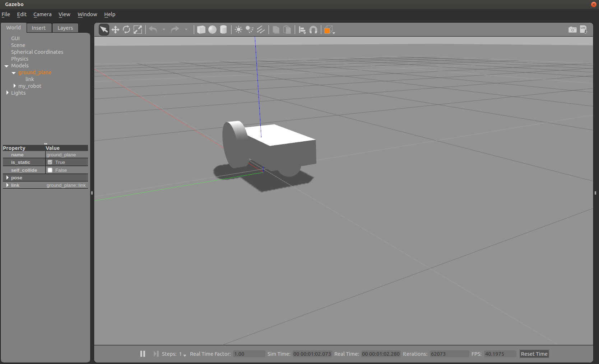Select Physics in the world tree
The width and height of the screenshot is (599, 364).
pos(19,59)
